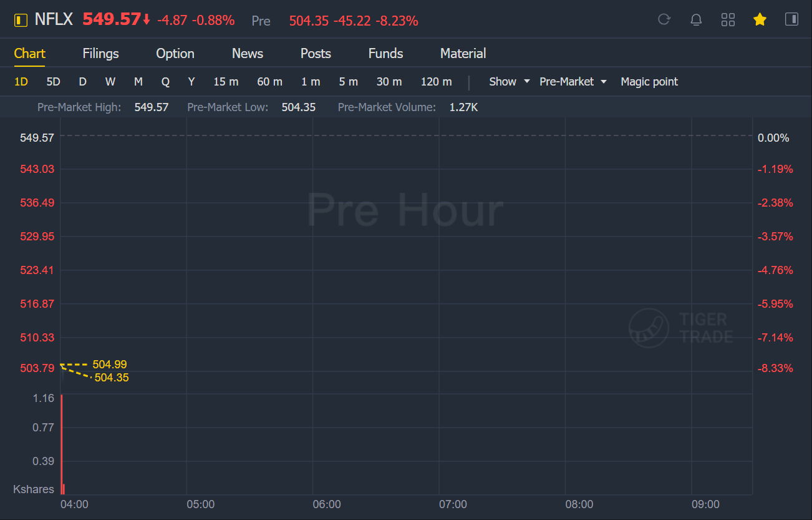Select the 60 m interval
The width and height of the screenshot is (812, 520).
pos(269,82)
